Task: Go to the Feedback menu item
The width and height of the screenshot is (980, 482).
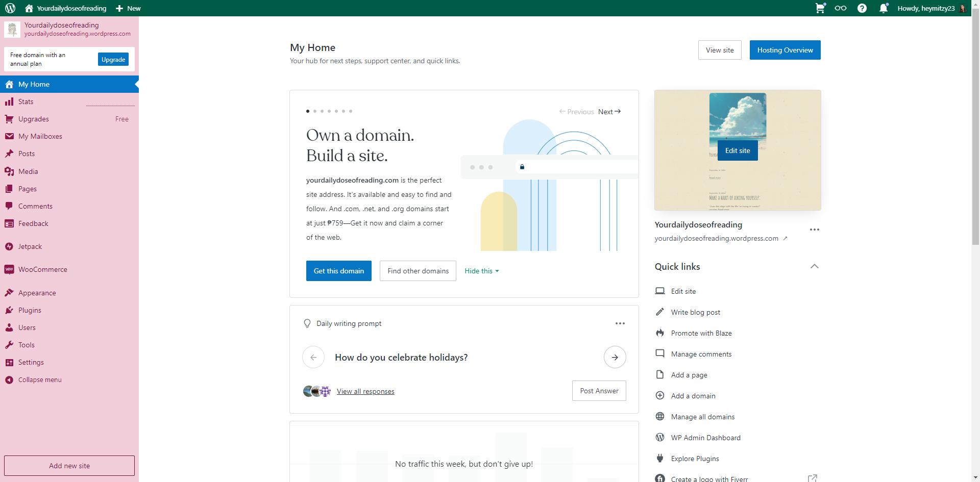Action: 69,223
